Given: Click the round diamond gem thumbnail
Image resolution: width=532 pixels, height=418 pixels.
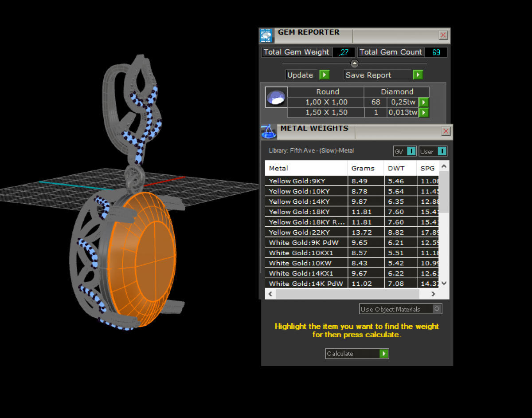Looking at the screenshot, I should click(x=276, y=97).
